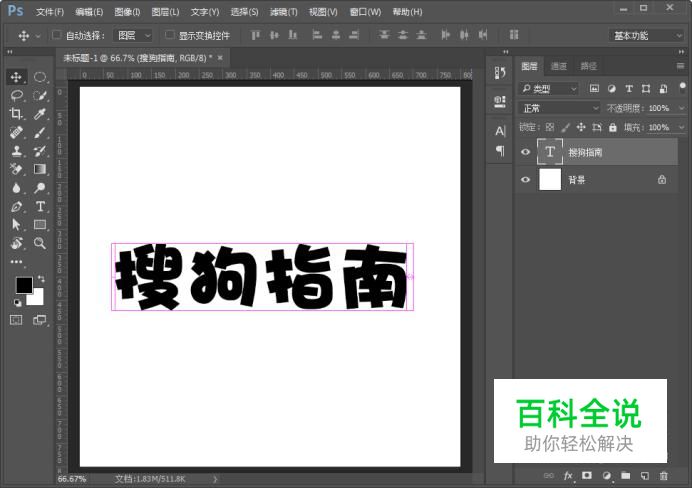Viewport: 692px width, 488px height.
Task: Switch to the 通道 tab
Action: (x=559, y=66)
